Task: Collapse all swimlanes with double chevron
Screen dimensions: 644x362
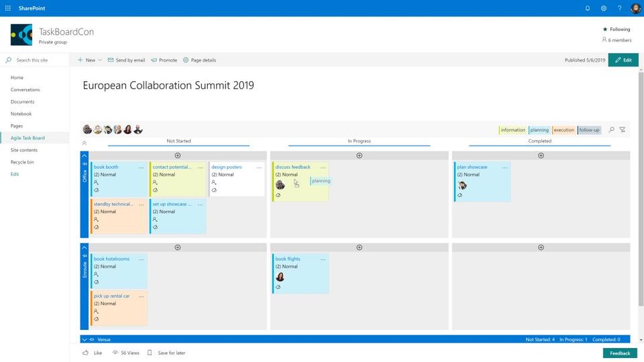Action: 85,143
